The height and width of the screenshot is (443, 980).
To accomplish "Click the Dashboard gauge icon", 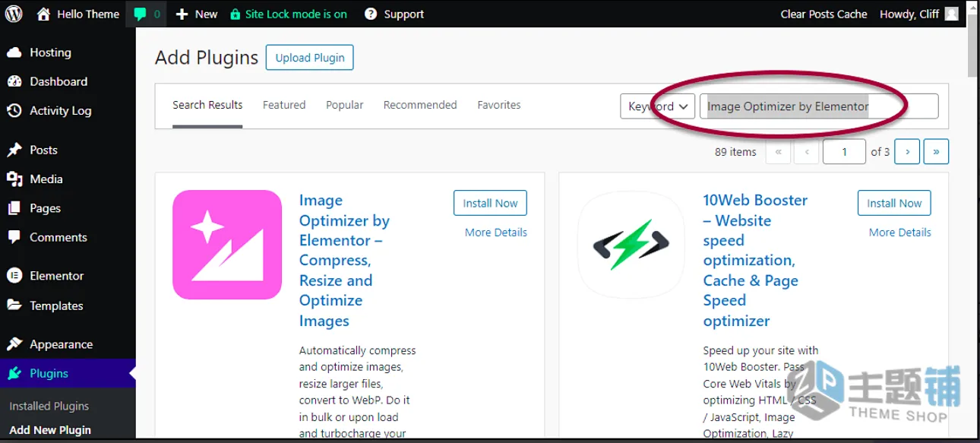I will point(14,81).
